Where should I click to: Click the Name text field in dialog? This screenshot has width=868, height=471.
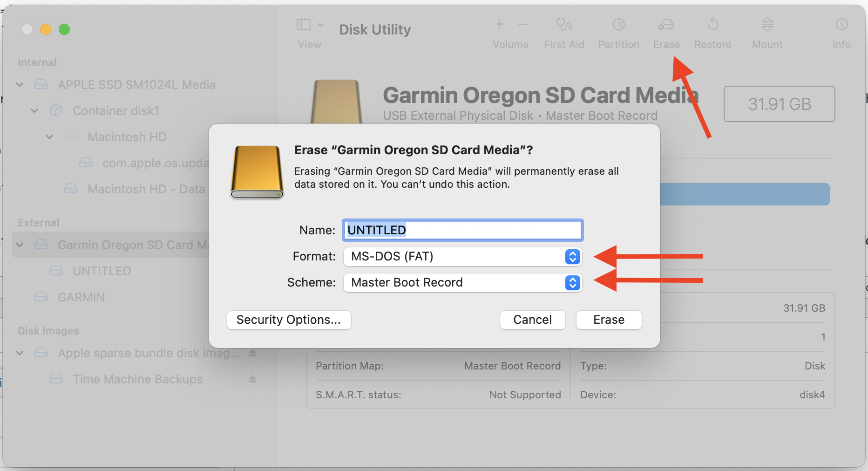pyautogui.click(x=462, y=230)
